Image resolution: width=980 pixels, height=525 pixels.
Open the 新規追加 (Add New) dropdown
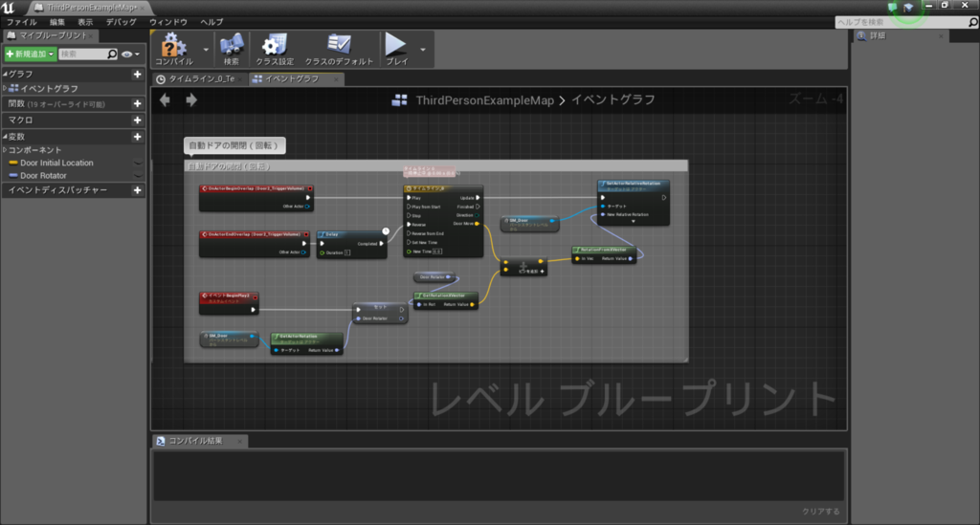tap(30, 55)
